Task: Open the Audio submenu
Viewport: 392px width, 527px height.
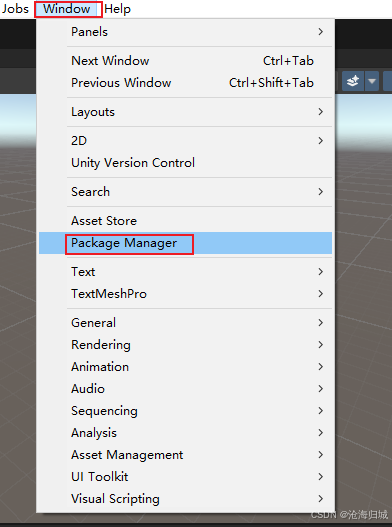Action: [185, 389]
